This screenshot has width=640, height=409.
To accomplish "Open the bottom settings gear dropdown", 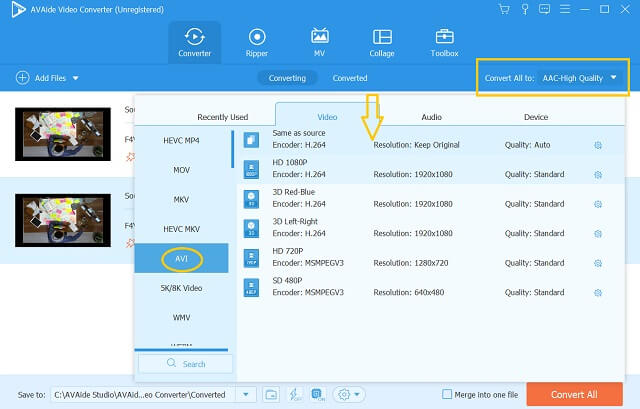I will tap(349, 394).
